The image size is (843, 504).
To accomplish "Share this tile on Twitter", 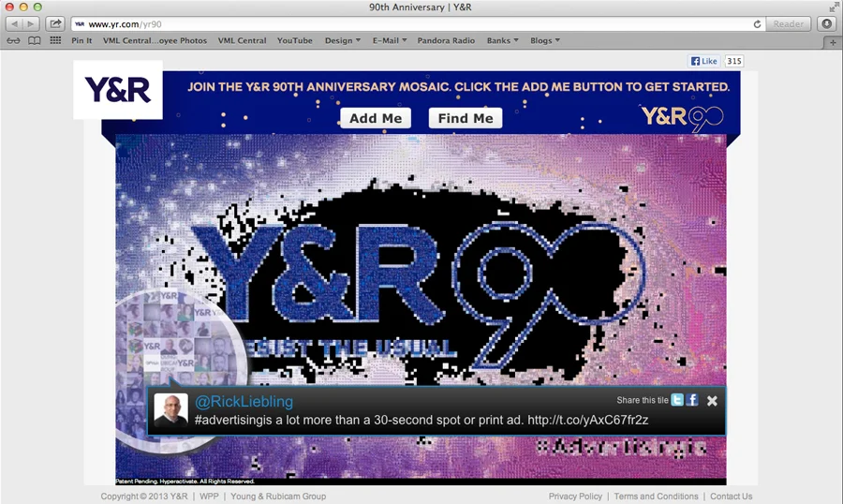I will coord(677,400).
